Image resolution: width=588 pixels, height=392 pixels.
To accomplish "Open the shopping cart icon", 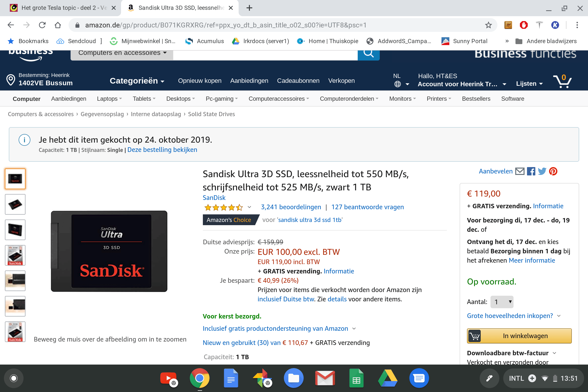I will (563, 81).
